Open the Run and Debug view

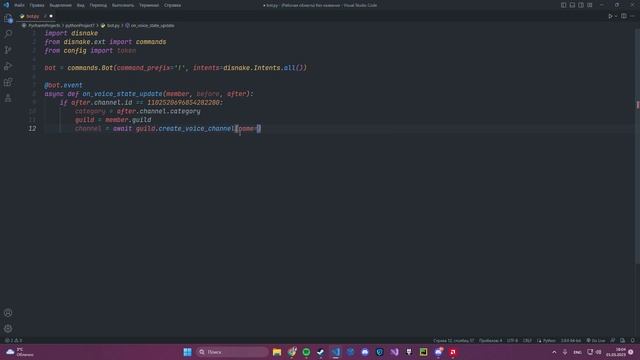[8, 66]
